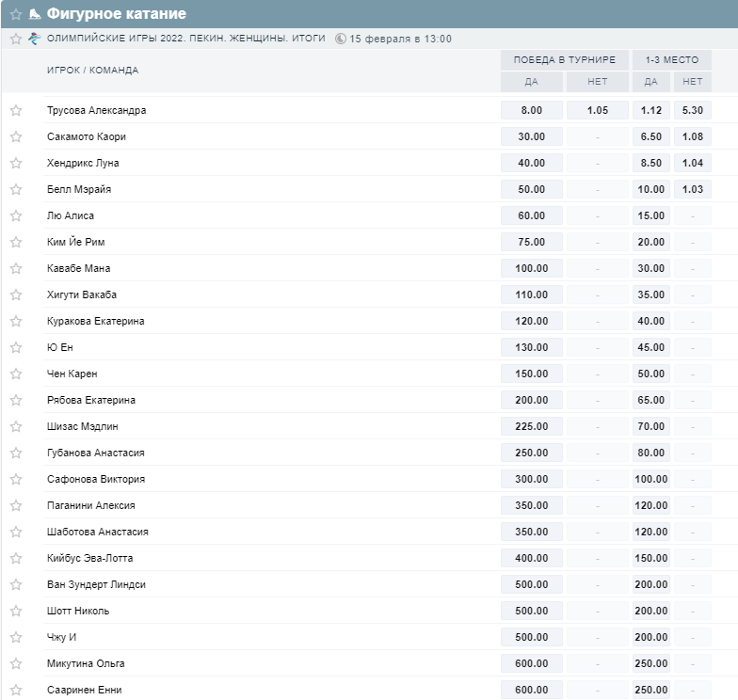Select 60.00 win odds for Лю Алиса
The height and width of the screenshot is (700, 738).
point(531,215)
